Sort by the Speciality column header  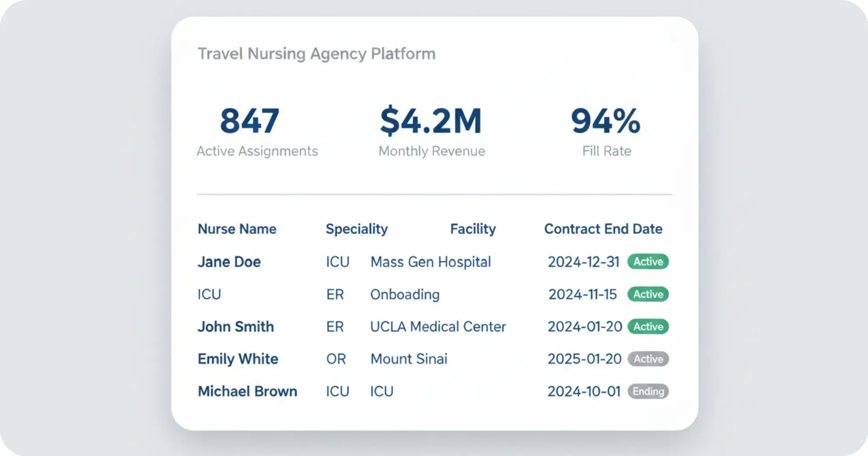click(357, 229)
